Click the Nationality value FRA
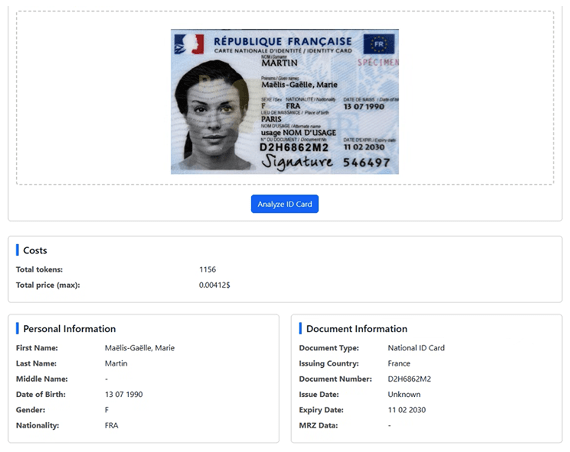The width and height of the screenshot is (570, 452). pos(111,425)
